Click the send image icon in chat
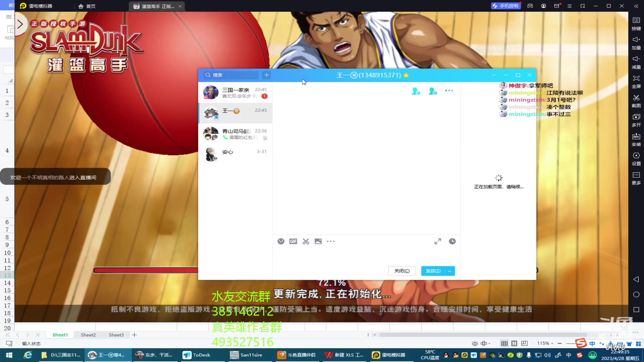 318,241
